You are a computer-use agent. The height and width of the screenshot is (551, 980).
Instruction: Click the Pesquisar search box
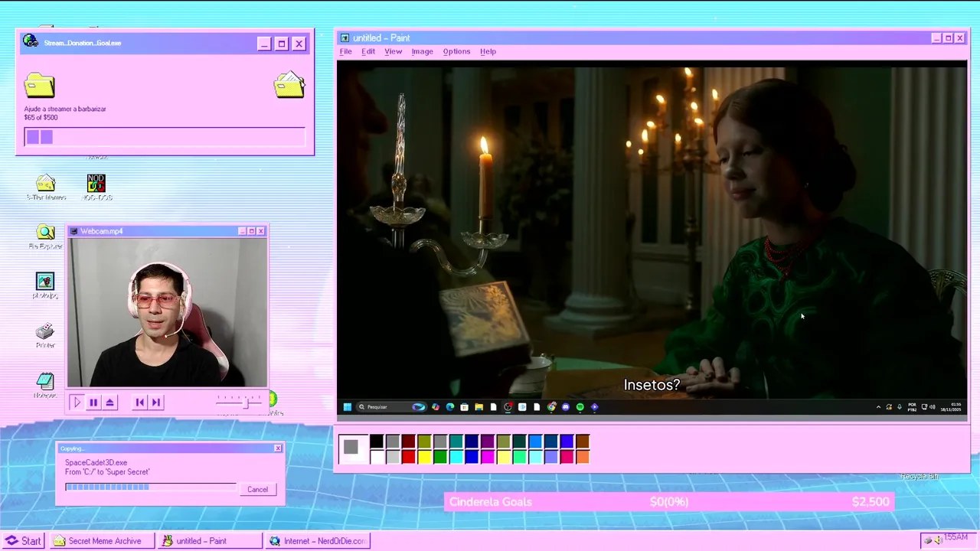click(x=390, y=407)
